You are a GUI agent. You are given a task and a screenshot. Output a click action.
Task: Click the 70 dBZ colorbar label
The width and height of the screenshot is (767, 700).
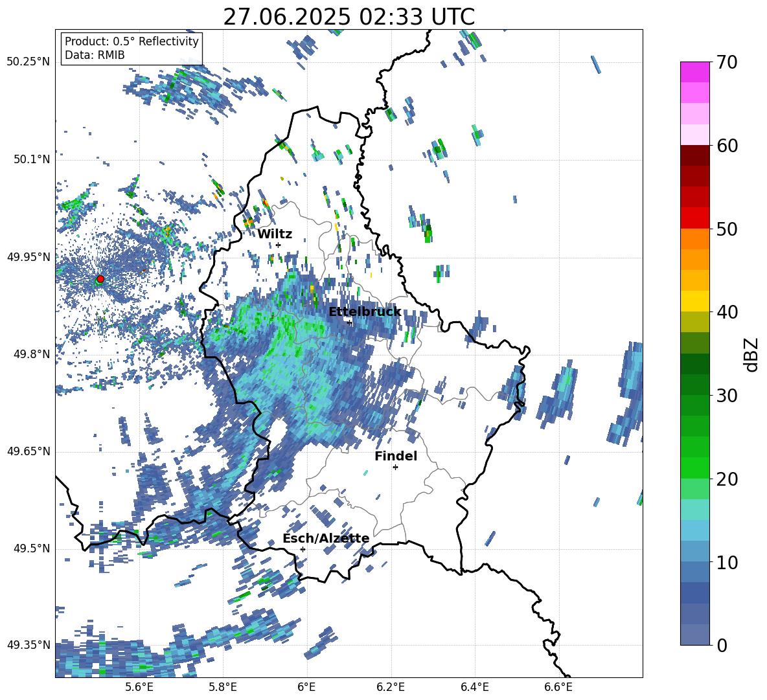tap(727, 62)
